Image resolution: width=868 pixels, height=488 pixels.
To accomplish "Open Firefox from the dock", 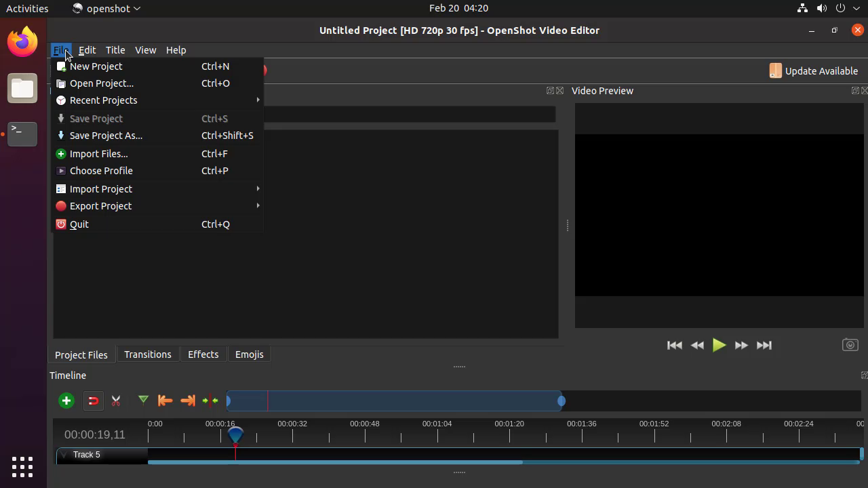I will (x=22, y=42).
